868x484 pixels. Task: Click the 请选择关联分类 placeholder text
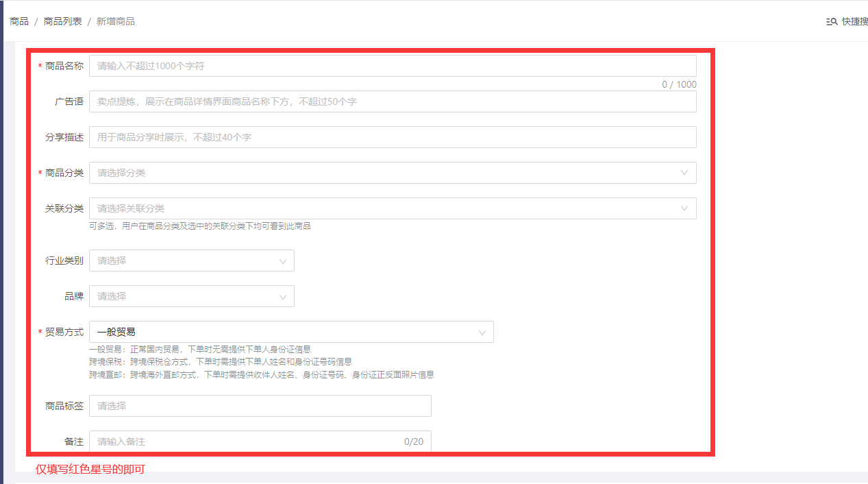(131, 208)
